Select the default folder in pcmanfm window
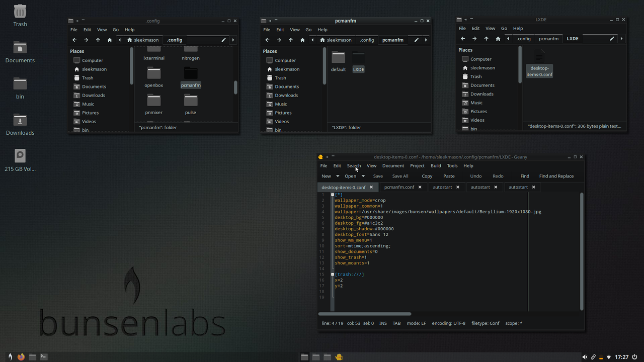The height and width of the screenshot is (362, 644). click(x=338, y=61)
